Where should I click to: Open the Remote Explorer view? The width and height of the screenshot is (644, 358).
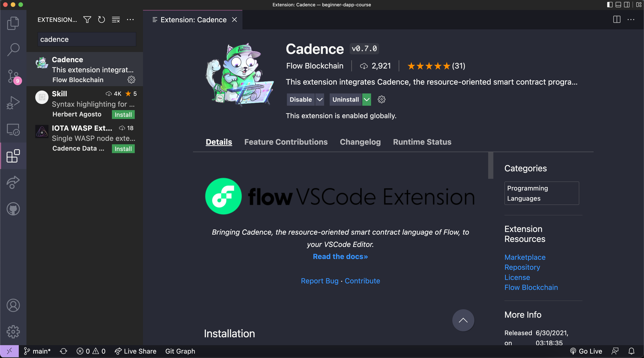(13, 130)
